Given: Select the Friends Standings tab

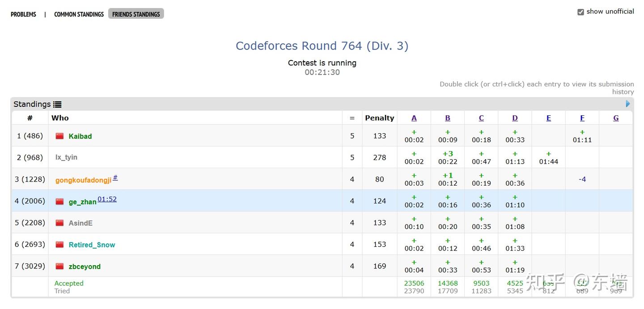Looking at the screenshot, I should [x=136, y=14].
